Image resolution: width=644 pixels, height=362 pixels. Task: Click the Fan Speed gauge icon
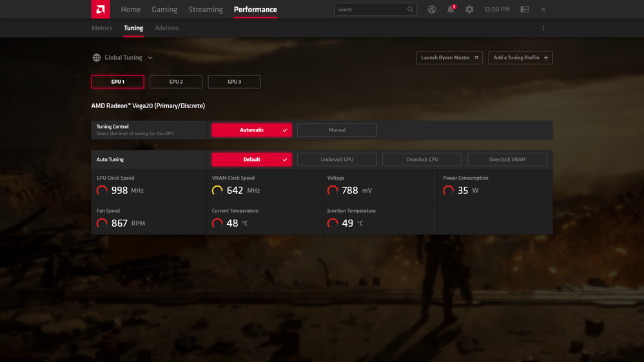point(102,224)
